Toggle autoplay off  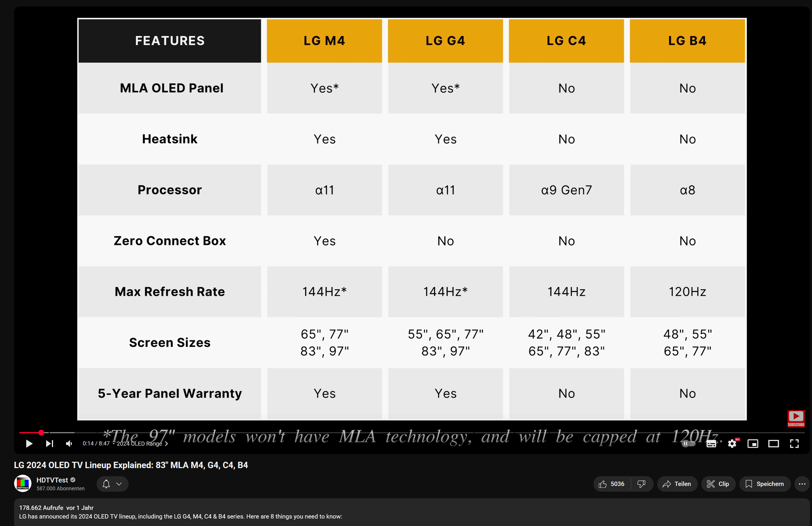click(689, 444)
